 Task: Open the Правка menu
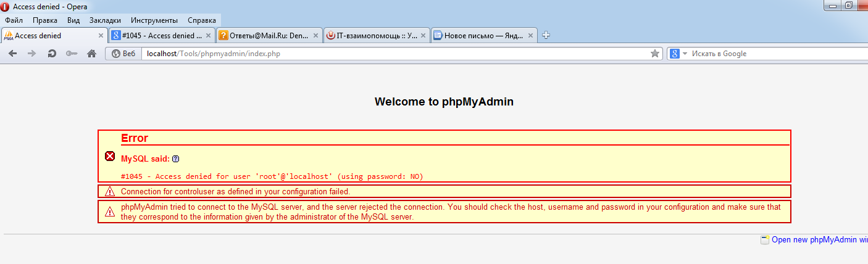[45, 20]
